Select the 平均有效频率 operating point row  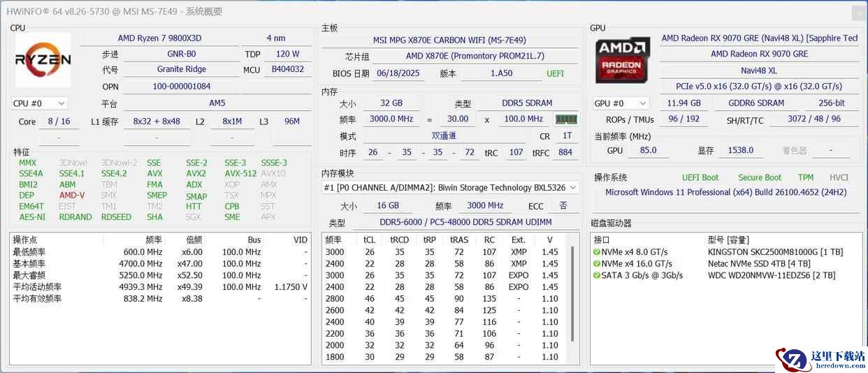(x=160, y=299)
